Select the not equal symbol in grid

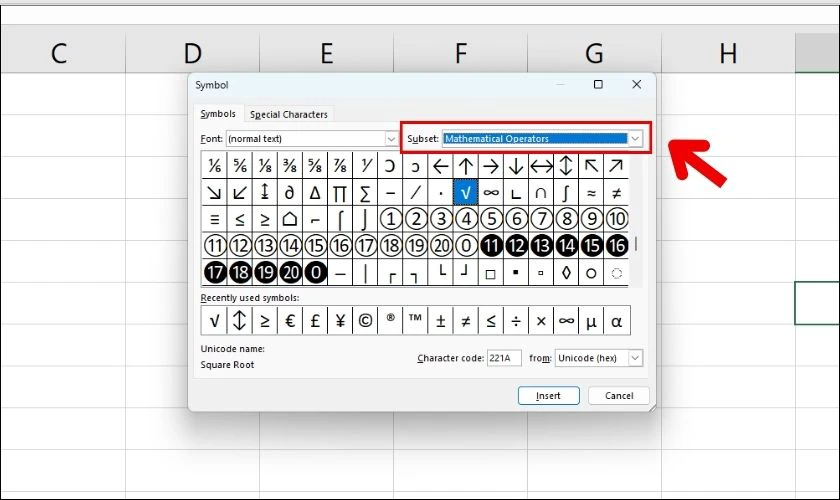(617, 192)
